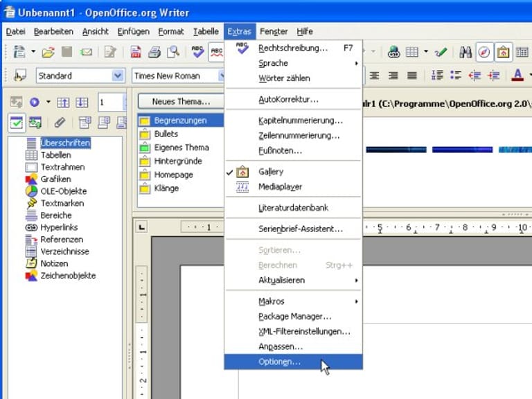Choose AutoKorrektur... menu entry
The image size is (532, 399).
point(294,100)
